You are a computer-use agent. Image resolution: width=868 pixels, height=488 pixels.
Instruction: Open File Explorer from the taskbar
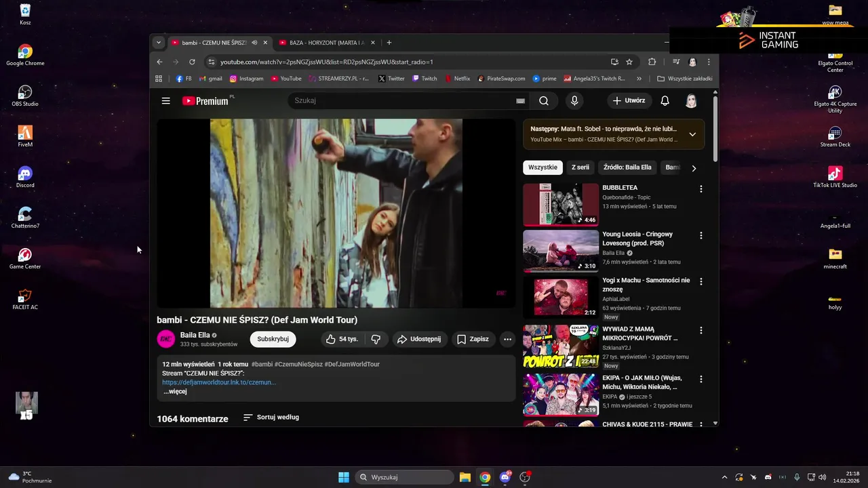[465, 477]
